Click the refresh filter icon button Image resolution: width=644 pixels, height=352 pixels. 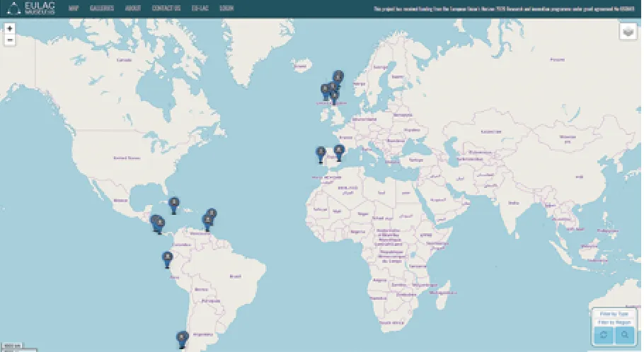click(x=604, y=335)
